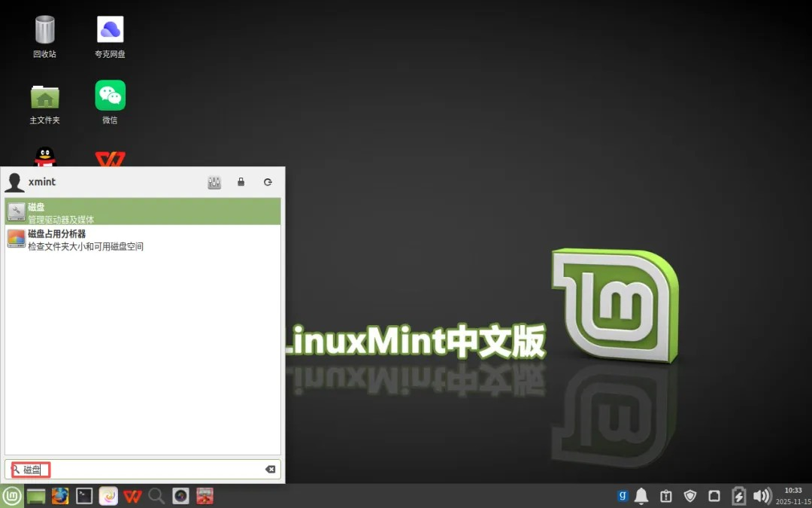This screenshot has height=508, width=812.
Task: Click the rounded square tray icon
Action: click(714, 496)
